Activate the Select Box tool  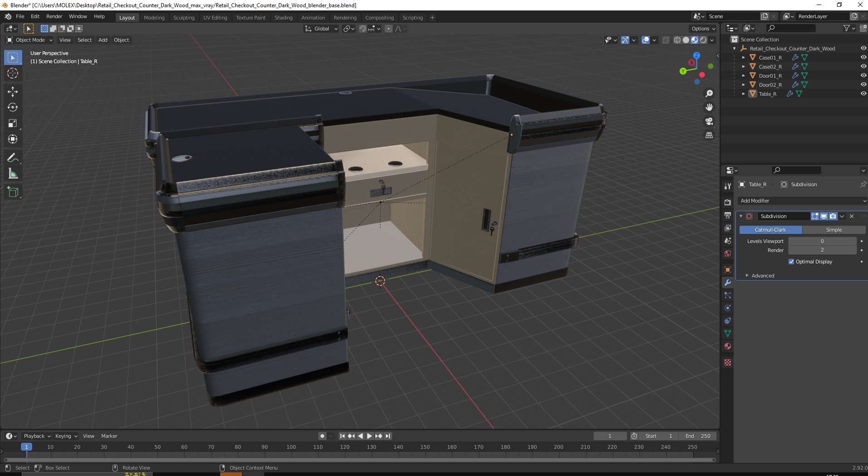(x=13, y=57)
